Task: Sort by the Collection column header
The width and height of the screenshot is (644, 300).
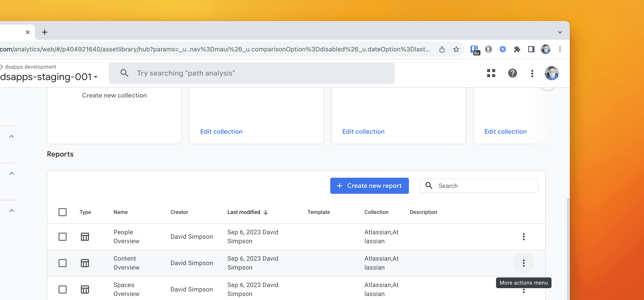Action: tap(376, 212)
